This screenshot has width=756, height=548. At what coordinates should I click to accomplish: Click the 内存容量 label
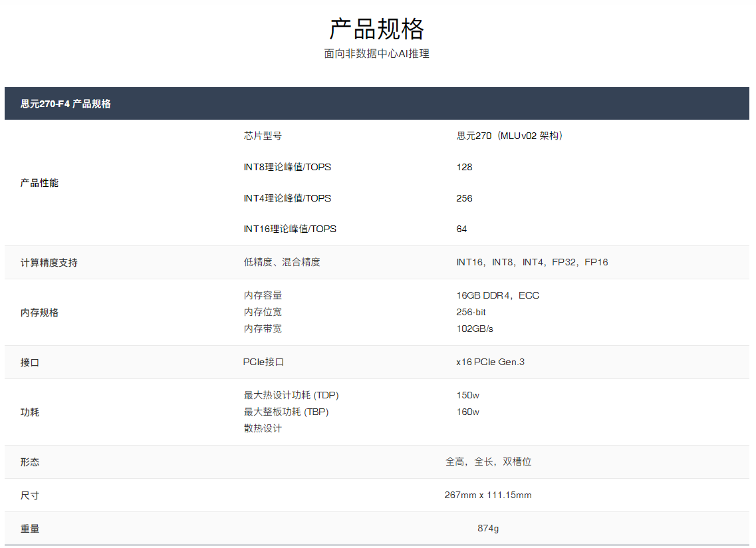pyautogui.click(x=263, y=295)
